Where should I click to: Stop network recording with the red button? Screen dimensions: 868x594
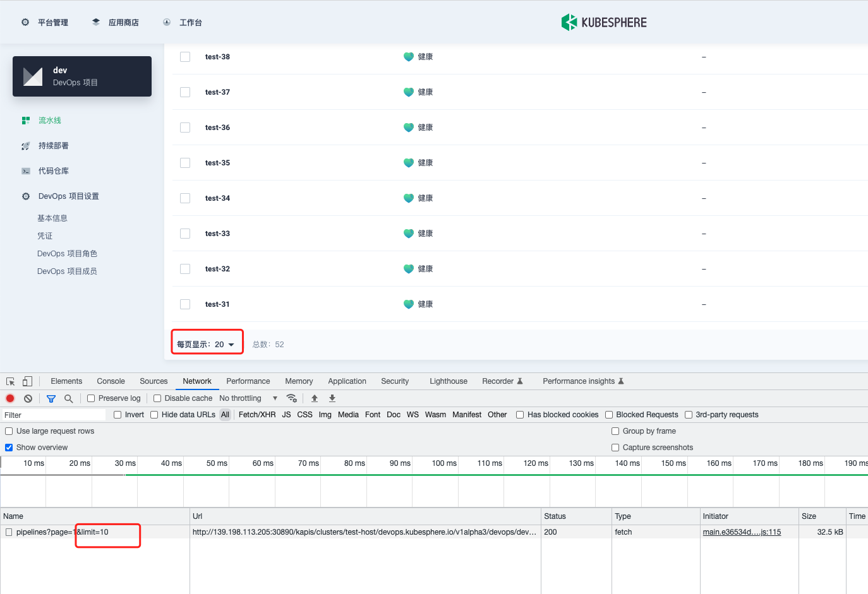click(9, 398)
